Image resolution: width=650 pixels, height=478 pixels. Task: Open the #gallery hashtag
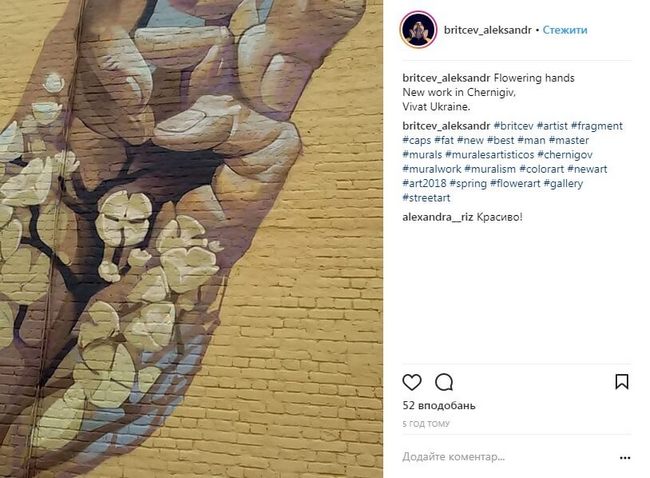tap(563, 183)
